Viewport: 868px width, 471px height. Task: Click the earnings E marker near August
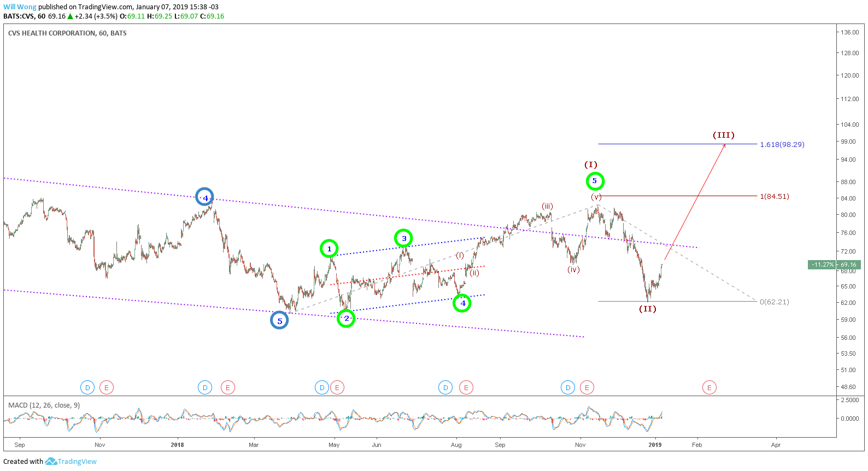[466, 387]
